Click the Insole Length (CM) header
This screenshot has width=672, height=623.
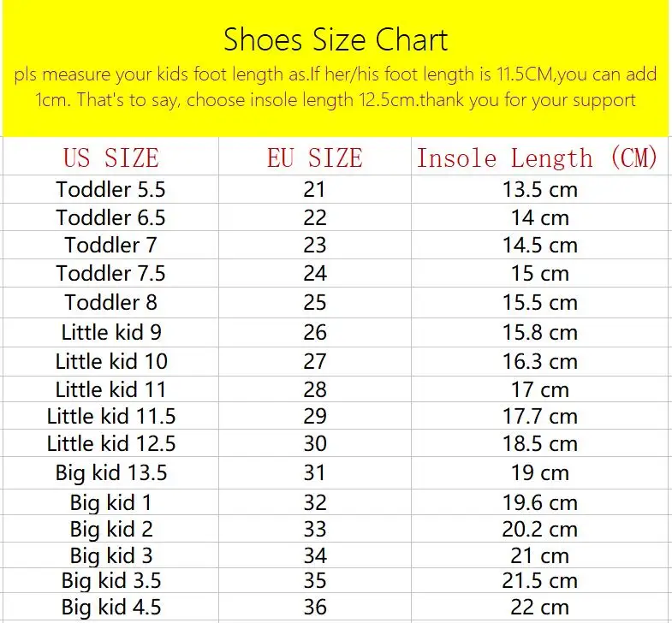tap(537, 157)
